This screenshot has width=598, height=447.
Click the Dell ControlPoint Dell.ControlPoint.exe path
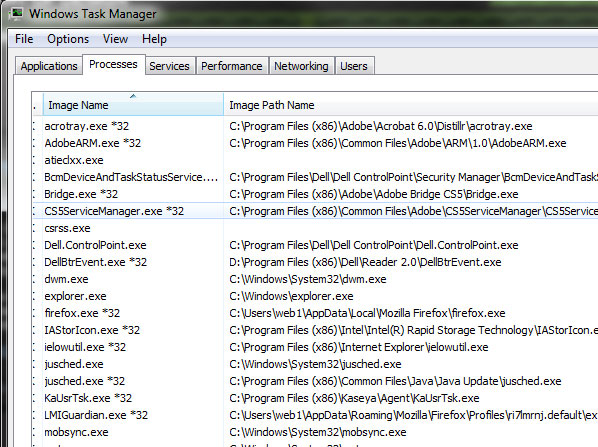374,245
